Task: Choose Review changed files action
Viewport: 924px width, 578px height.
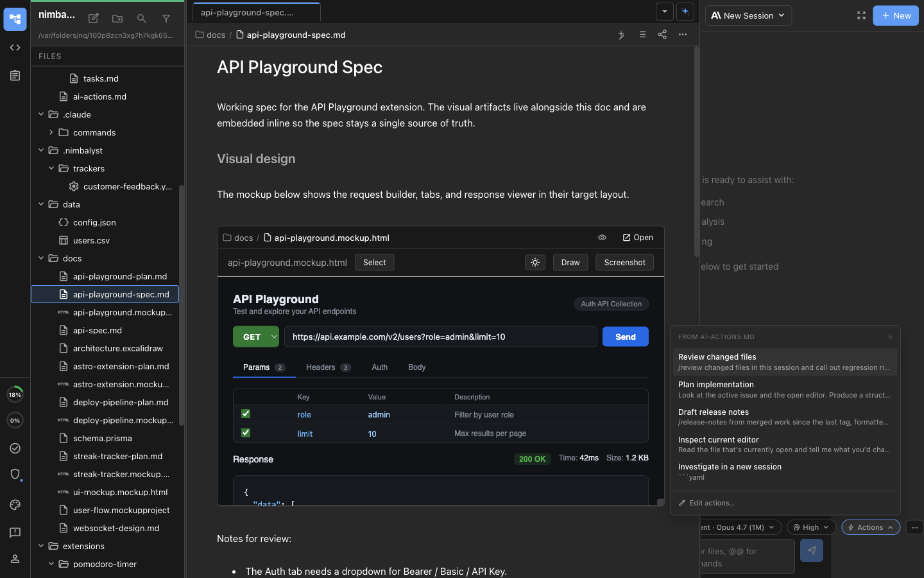Action: point(785,362)
